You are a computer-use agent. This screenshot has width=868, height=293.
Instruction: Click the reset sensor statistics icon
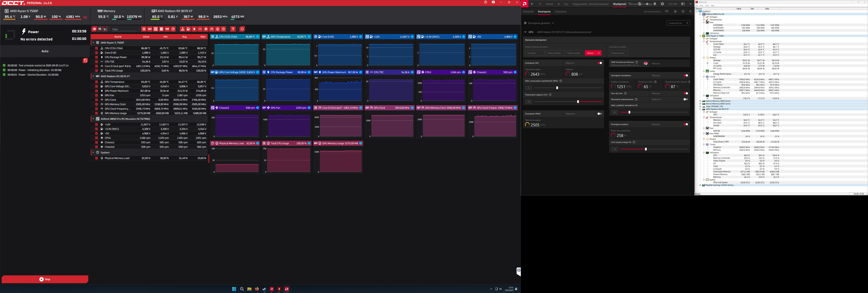tap(242, 29)
